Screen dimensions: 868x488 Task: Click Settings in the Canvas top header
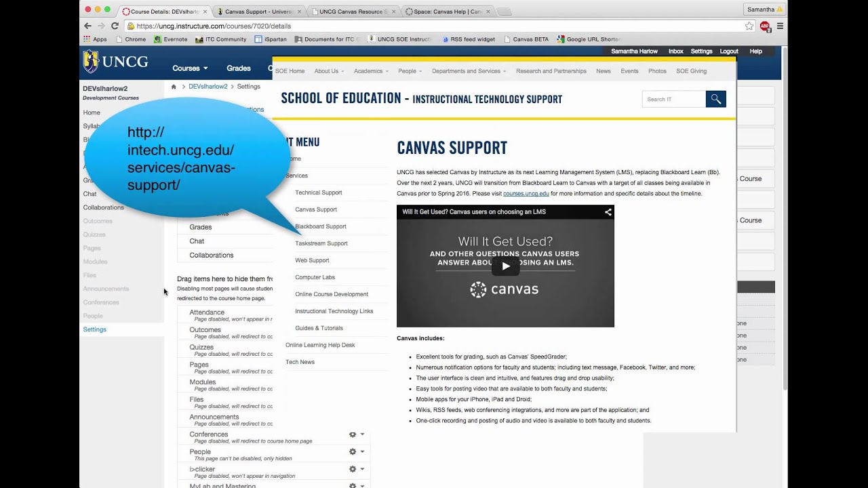pos(701,52)
